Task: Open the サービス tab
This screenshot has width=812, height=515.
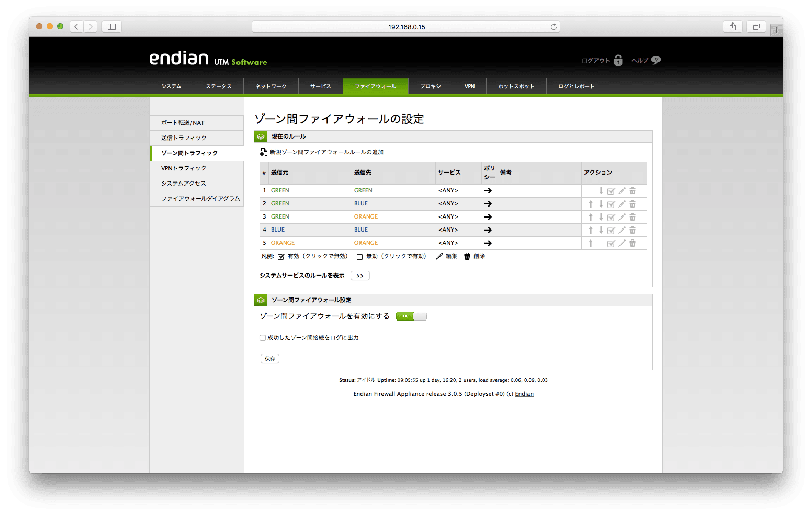Action: pos(321,86)
